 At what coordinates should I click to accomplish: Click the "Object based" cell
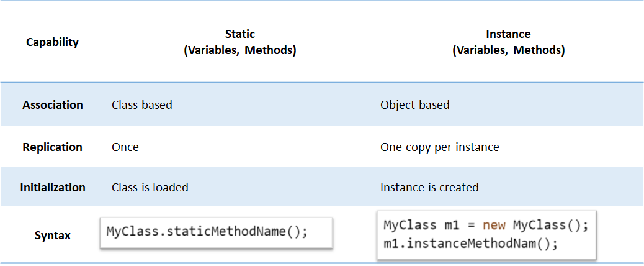click(x=414, y=105)
